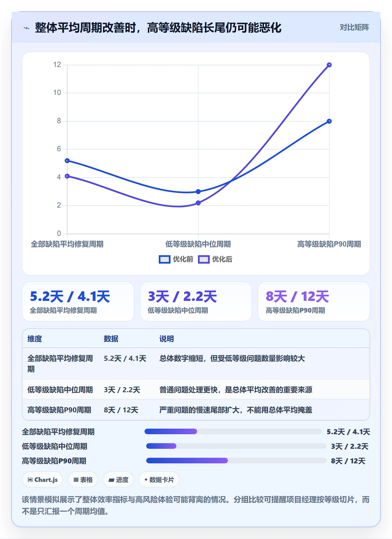This screenshot has width=392, height=539.
Task: Click the 对比矩阵 label in header
Action: 354,27
